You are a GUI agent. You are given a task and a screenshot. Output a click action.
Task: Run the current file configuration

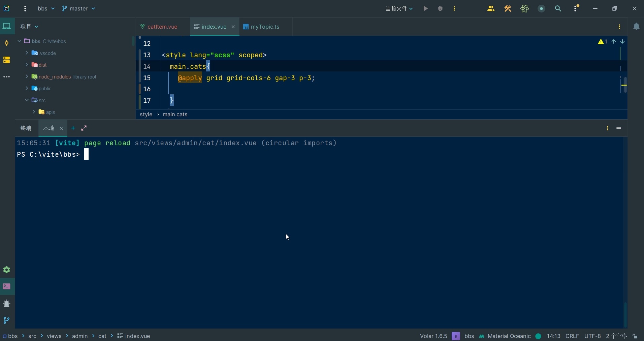point(425,8)
